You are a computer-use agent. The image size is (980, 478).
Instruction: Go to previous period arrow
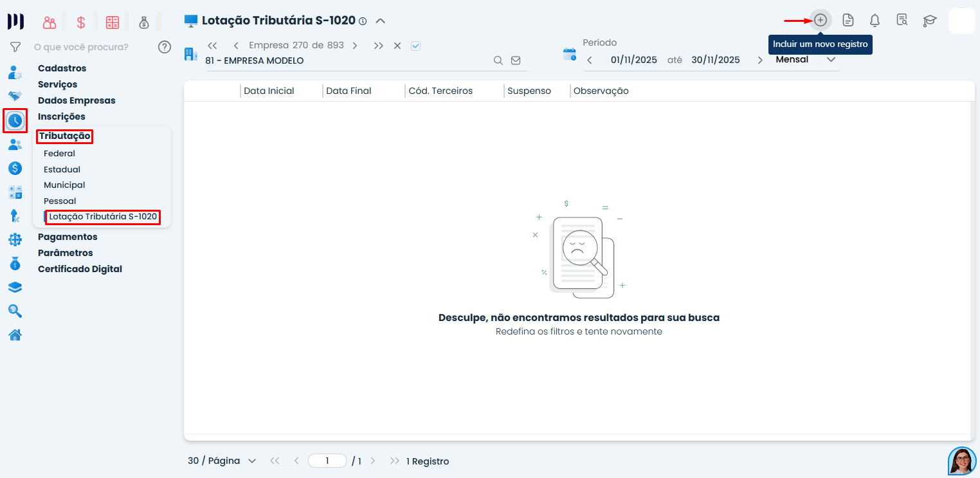coord(590,60)
